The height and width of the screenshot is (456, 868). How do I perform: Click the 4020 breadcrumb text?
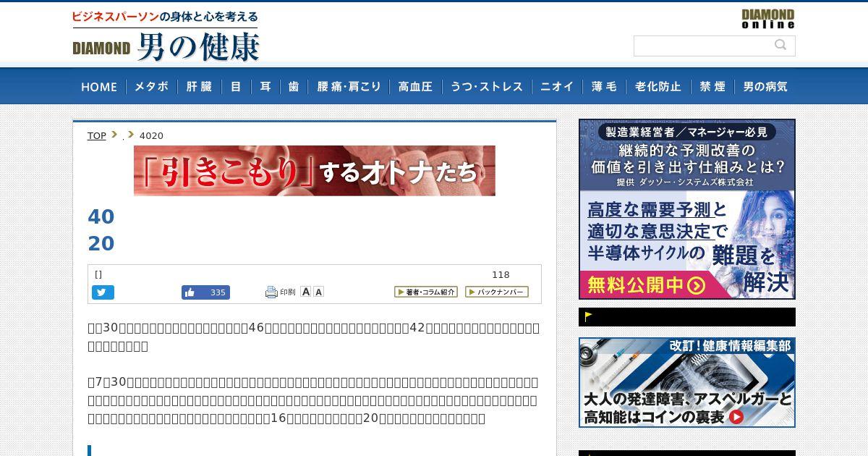tap(151, 135)
